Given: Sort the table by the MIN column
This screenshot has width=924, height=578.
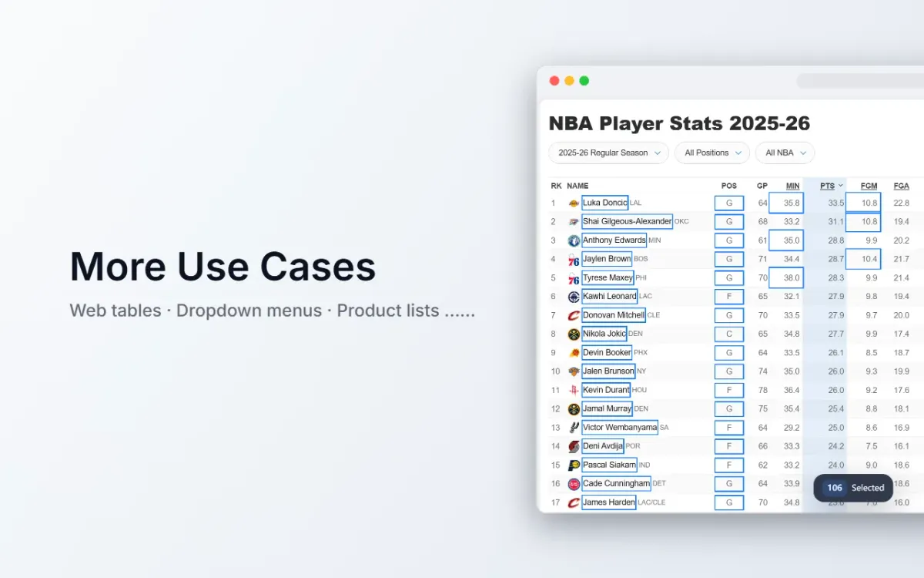Looking at the screenshot, I should click(792, 186).
